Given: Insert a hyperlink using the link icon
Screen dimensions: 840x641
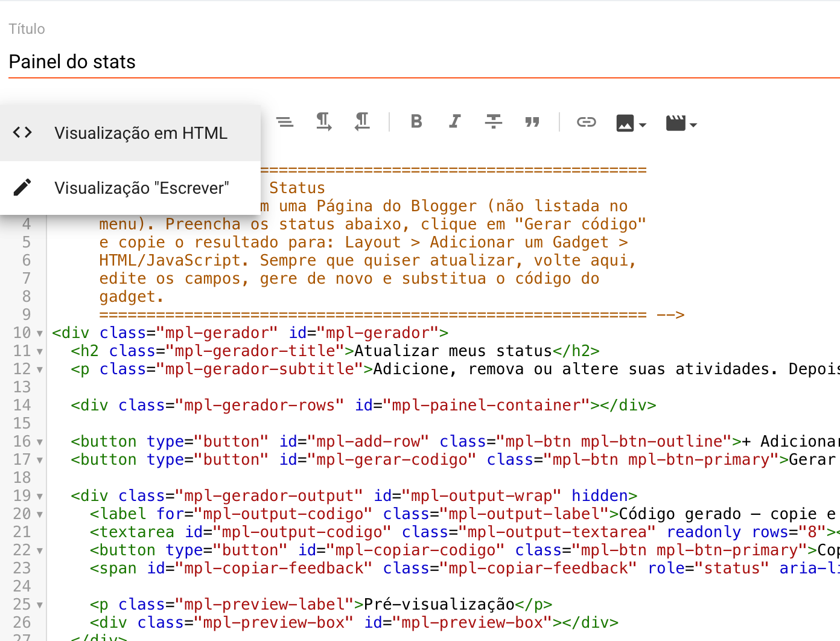Looking at the screenshot, I should [x=587, y=123].
